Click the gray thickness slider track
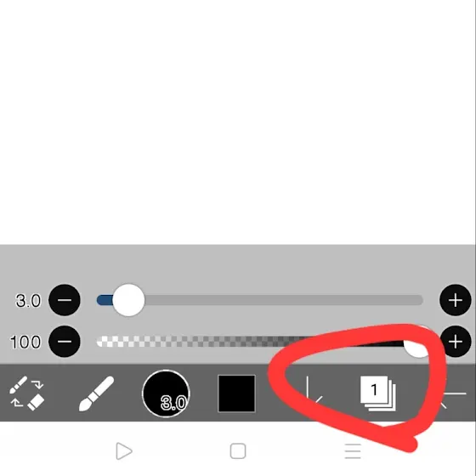 coord(259,300)
